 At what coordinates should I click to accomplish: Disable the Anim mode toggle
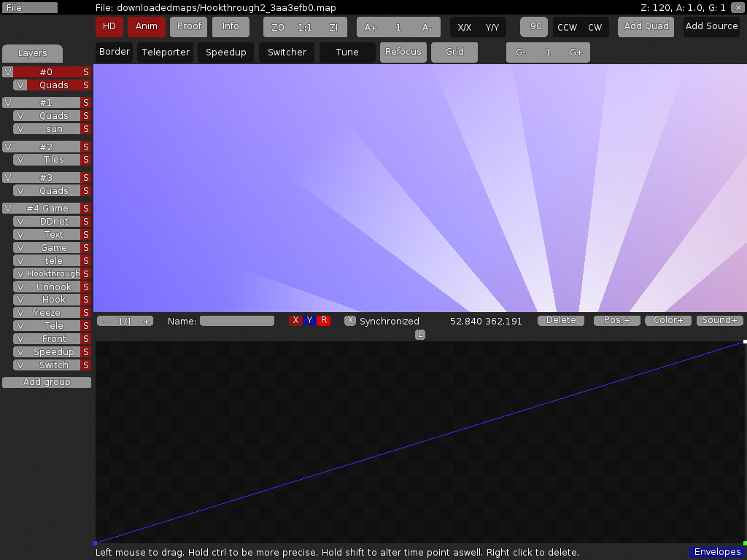click(x=146, y=26)
